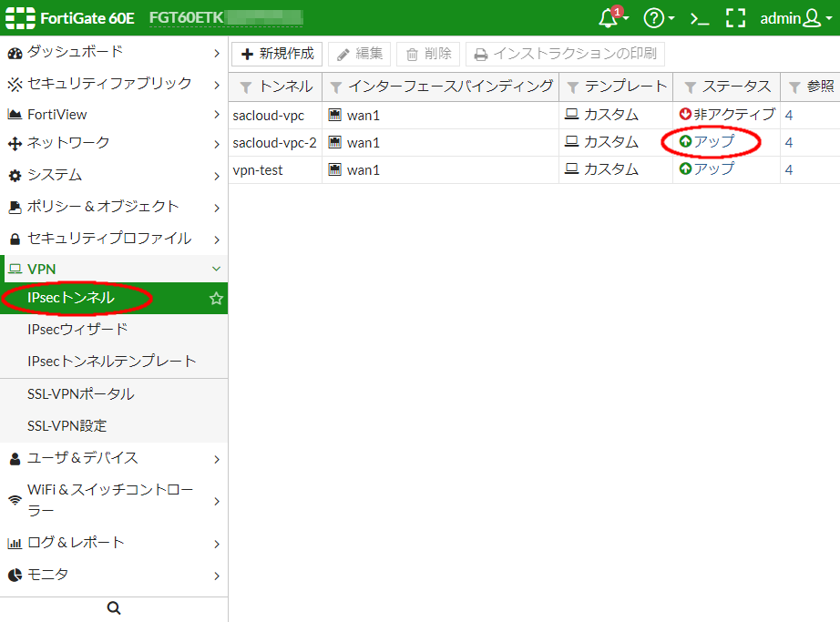Expand the ポリシー＆オブジェクト menu

(114, 207)
